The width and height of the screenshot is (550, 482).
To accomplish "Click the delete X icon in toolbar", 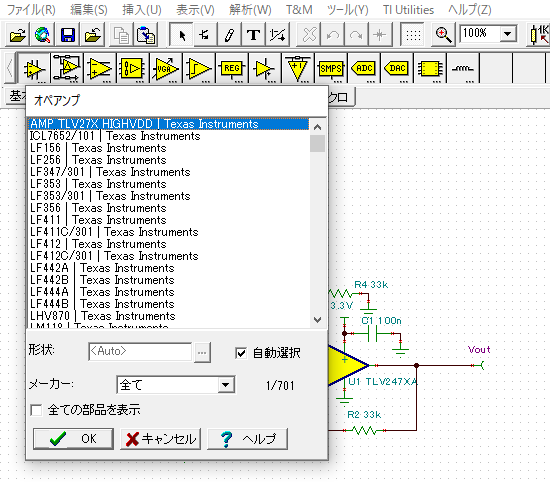I will 309,35.
